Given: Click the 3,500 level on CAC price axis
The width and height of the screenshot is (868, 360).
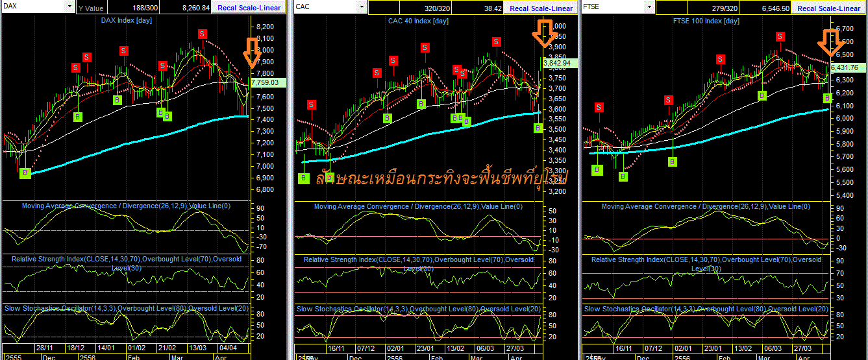Looking at the screenshot, I should [x=557, y=130].
